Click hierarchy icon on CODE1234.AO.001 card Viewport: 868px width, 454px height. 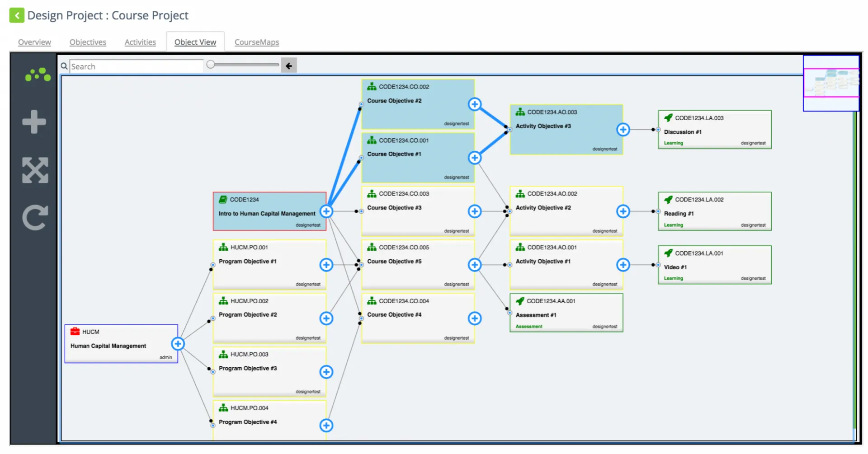tap(520, 247)
